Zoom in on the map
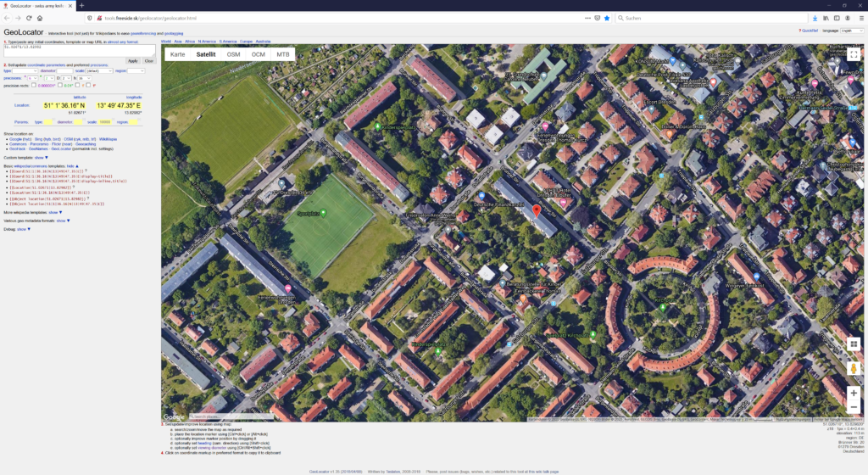This screenshot has height=475, width=868. pyautogui.click(x=854, y=394)
